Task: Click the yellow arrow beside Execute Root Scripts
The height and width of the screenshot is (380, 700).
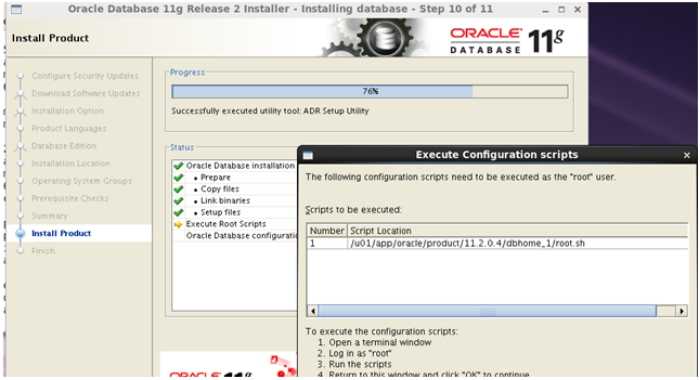Action: [x=179, y=224]
